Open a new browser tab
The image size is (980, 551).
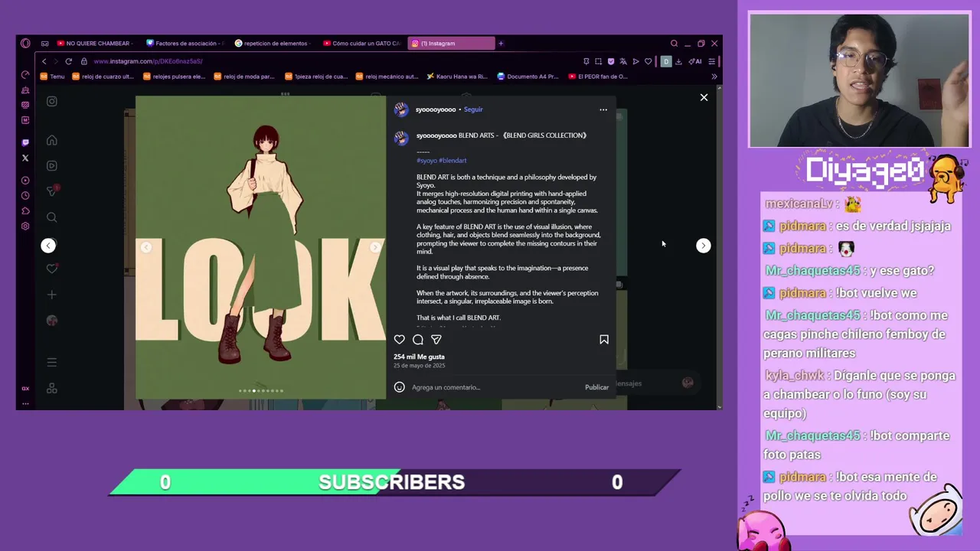pos(501,44)
